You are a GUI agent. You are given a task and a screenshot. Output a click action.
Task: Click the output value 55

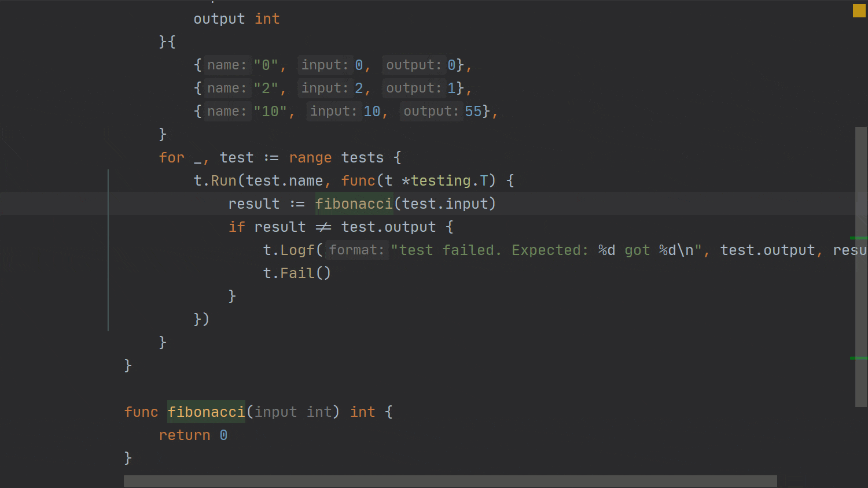(x=473, y=111)
